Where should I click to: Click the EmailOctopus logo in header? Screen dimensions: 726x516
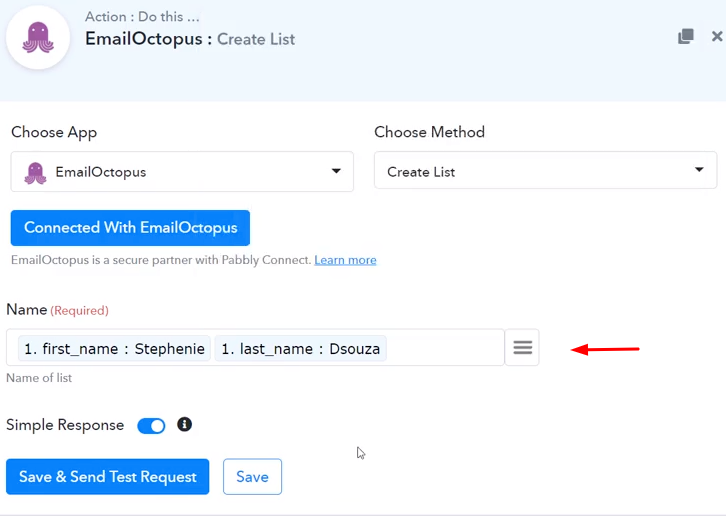coord(38,38)
